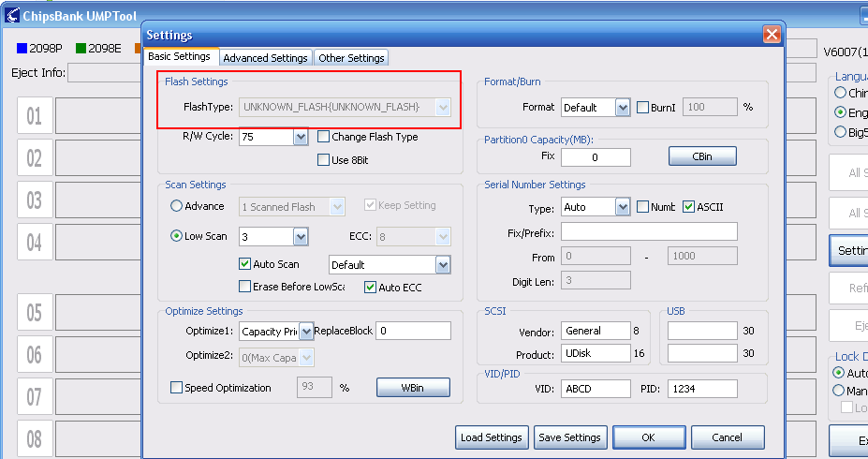Click the ChipsBank UMPTool app icon
This screenshot has width=868, height=459.
click(x=12, y=16)
